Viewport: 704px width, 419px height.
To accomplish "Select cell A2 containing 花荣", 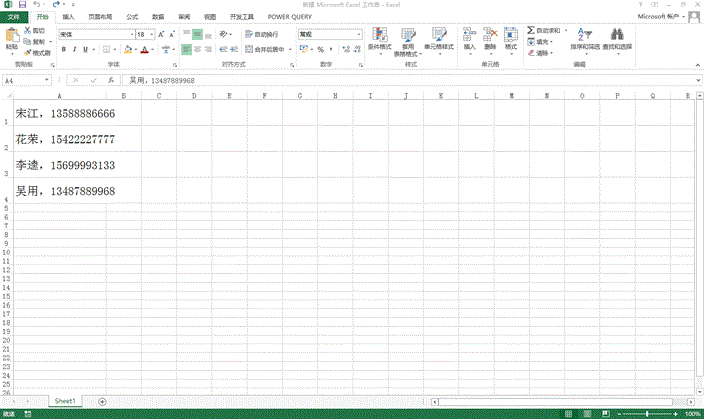I will 60,140.
